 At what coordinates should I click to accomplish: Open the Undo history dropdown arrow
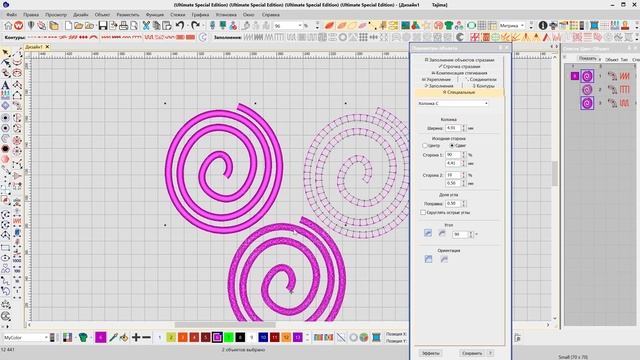[x=188, y=26]
